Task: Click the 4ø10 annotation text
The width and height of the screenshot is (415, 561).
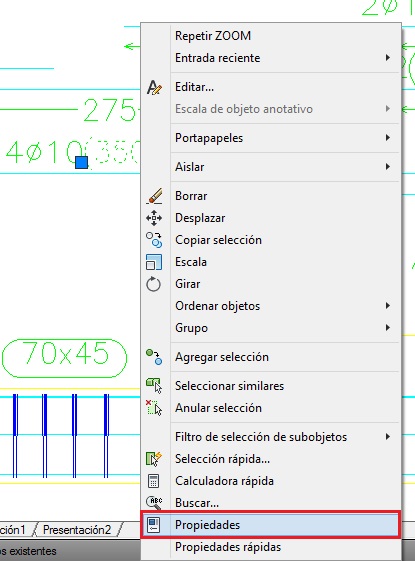Action: pos(44,152)
